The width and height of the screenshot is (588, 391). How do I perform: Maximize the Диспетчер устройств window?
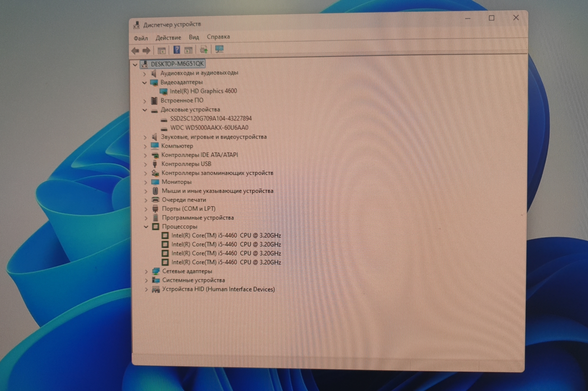[491, 18]
